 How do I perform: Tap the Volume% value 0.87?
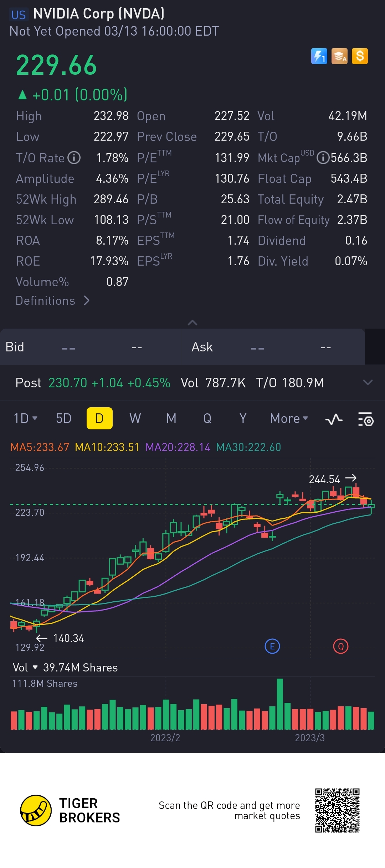[x=117, y=282]
